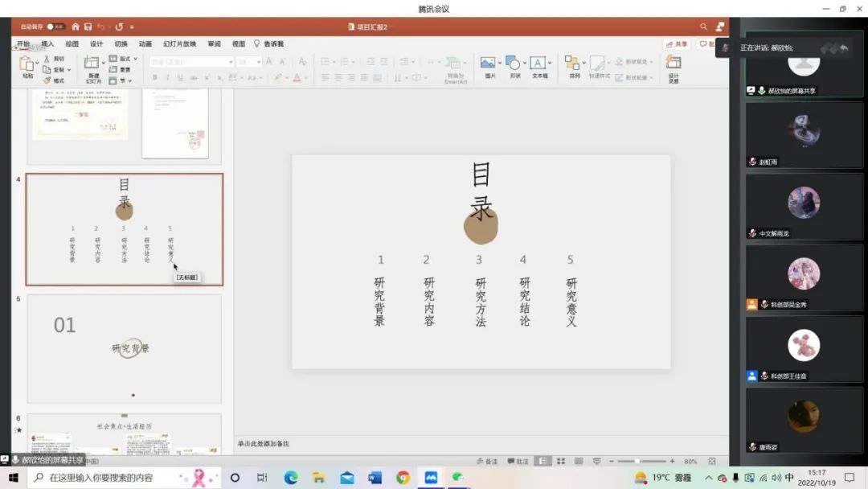Select slide 5 thumbnail titled 研究背景

[125, 348]
